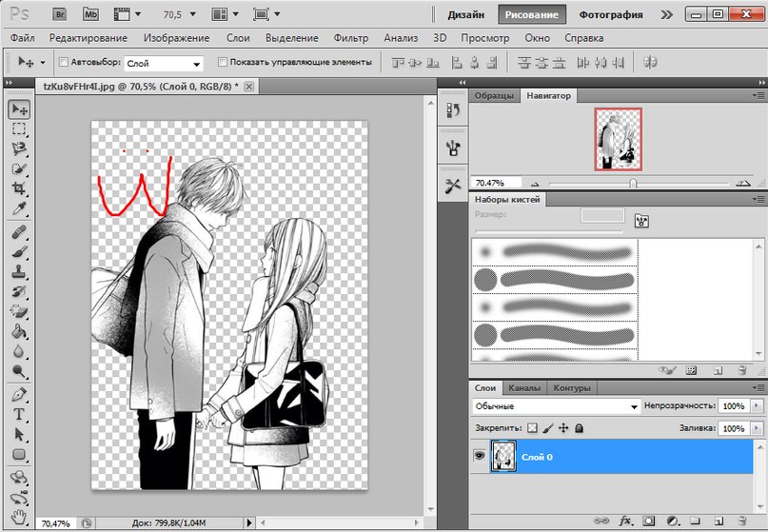The image size is (768, 532).
Task: Delete layer with the trash icon
Action: pyautogui.click(x=742, y=522)
